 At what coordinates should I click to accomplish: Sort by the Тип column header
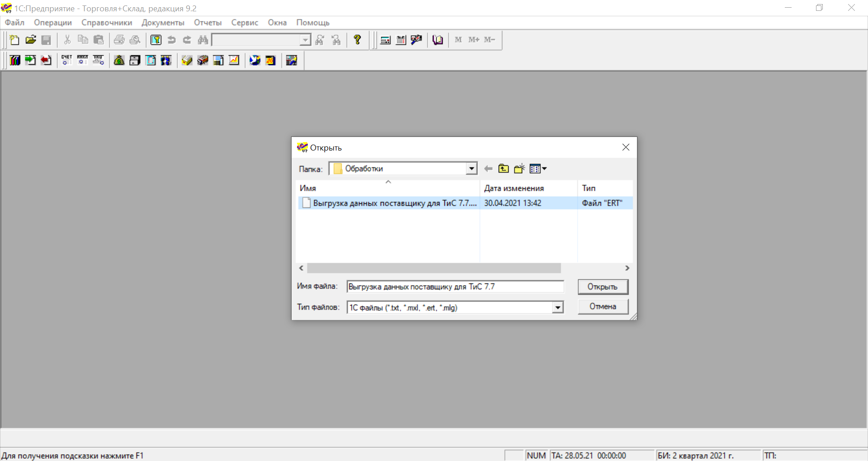pos(605,188)
